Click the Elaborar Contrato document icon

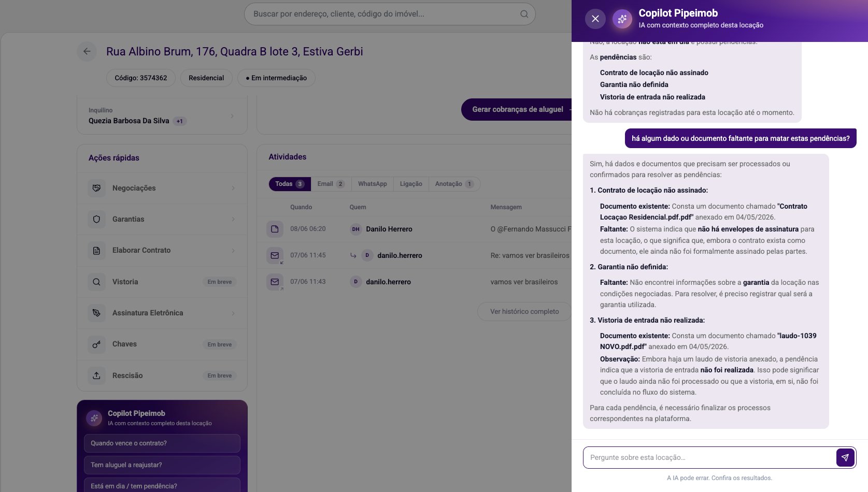[96, 250]
